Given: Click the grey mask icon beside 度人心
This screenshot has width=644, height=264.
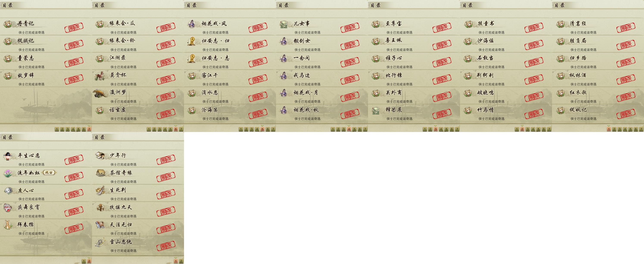Looking at the screenshot, I should [8, 190].
